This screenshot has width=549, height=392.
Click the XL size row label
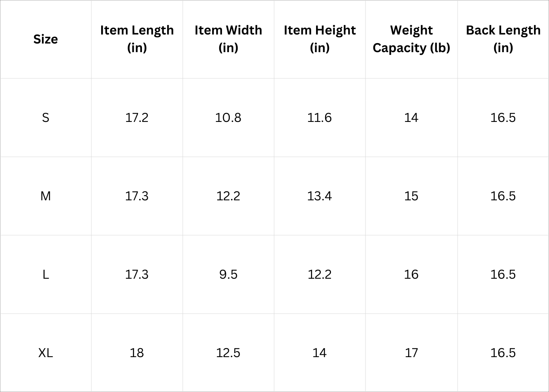(45, 353)
